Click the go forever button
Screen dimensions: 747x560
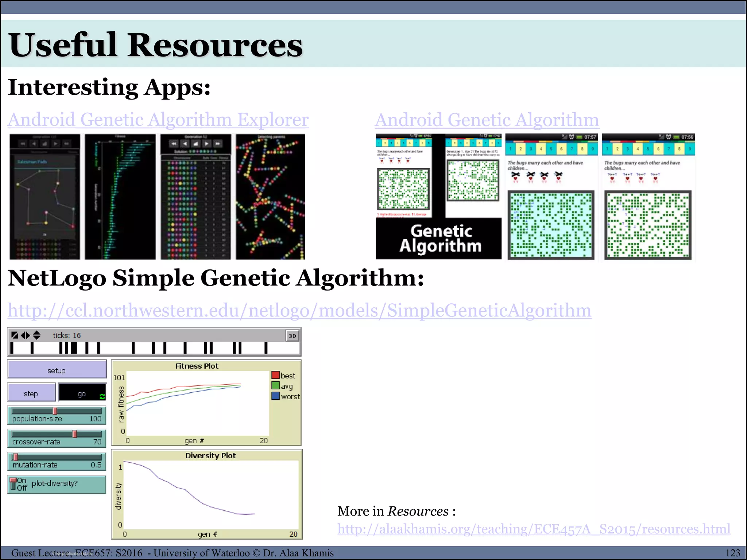pyautogui.click(x=82, y=394)
